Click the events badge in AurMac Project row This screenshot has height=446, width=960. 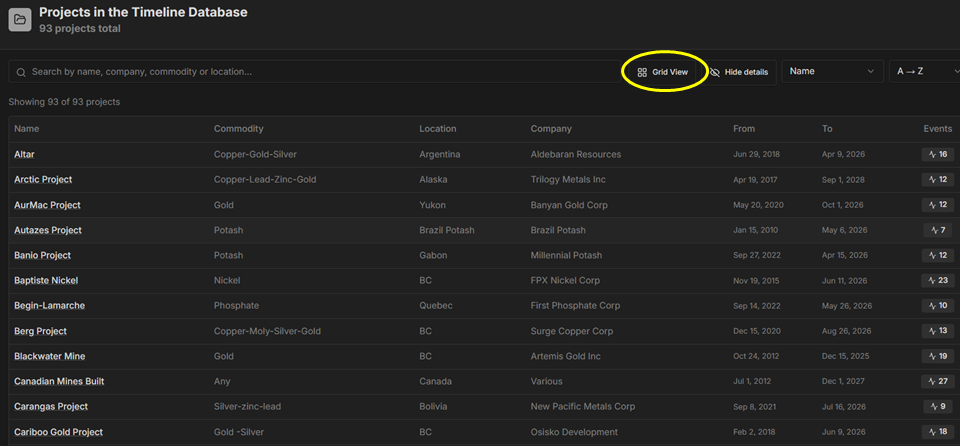[938, 205]
